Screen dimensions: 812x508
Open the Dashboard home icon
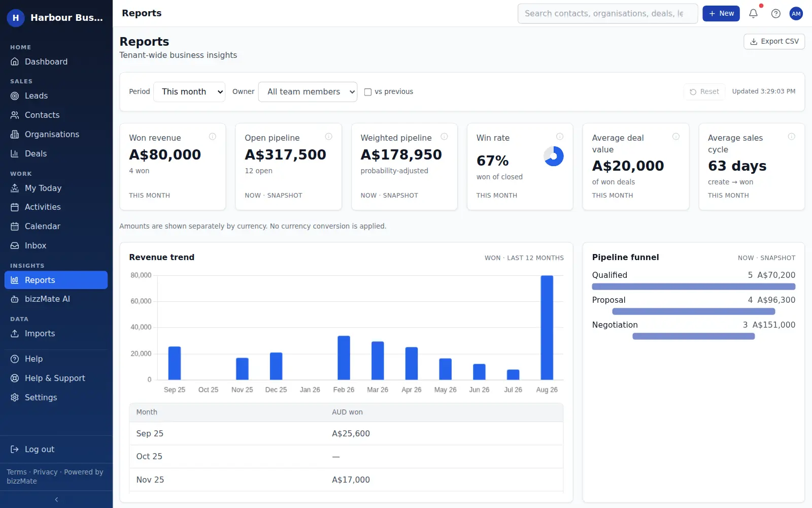coord(15,61)
